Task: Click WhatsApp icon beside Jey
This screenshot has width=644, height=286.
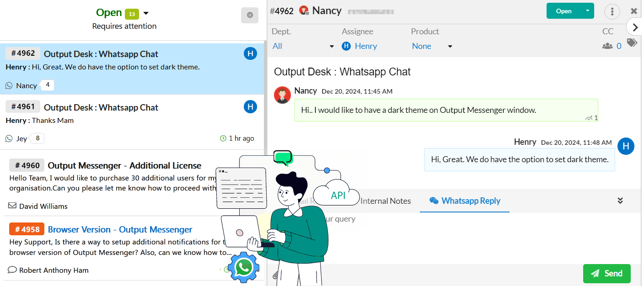Action: [9, 138]
